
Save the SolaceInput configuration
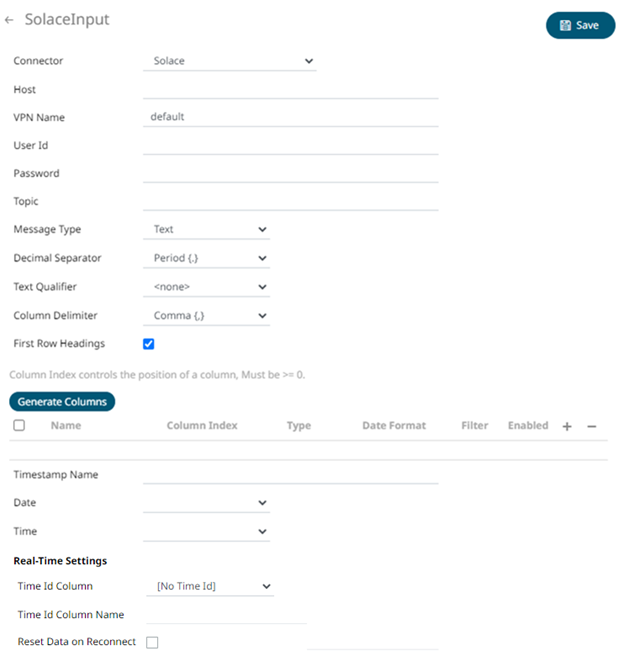click(x=580, y=25)
